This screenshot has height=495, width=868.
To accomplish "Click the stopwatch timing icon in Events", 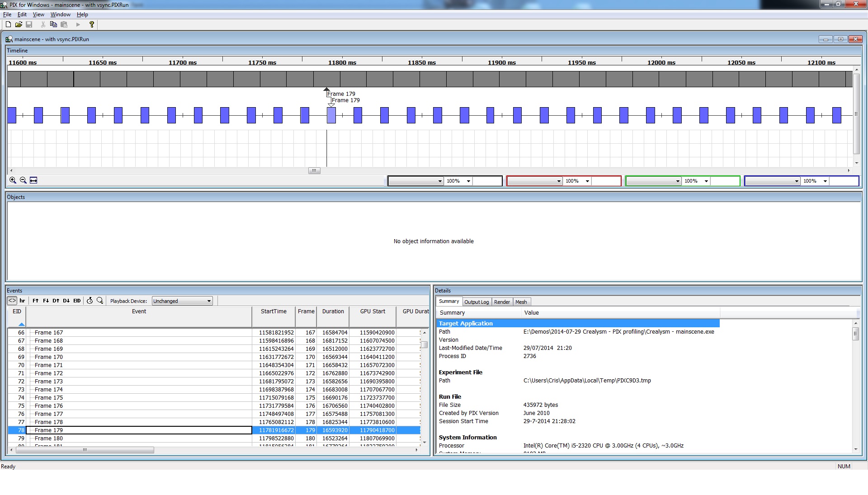I will [90, 301].
